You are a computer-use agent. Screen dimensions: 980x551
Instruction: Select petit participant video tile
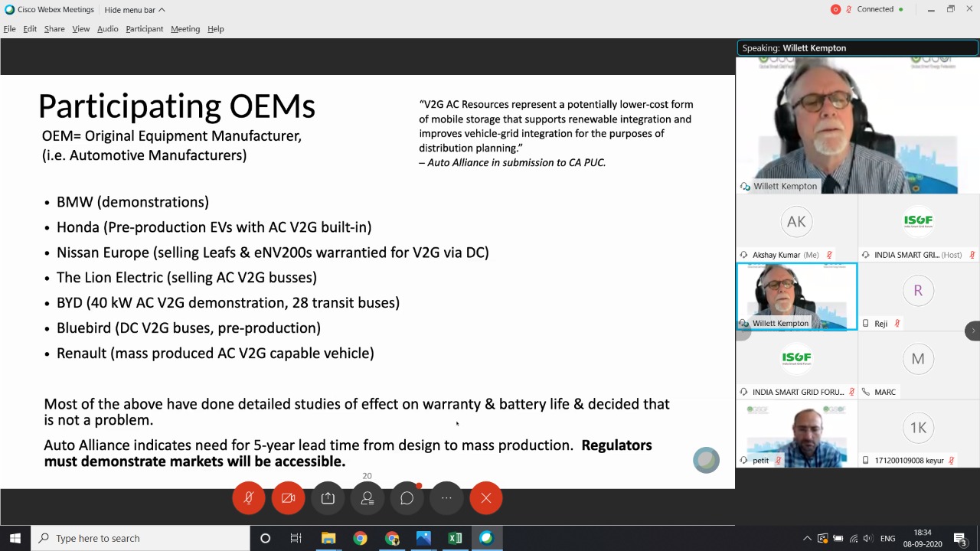click(x=796, y=434)
